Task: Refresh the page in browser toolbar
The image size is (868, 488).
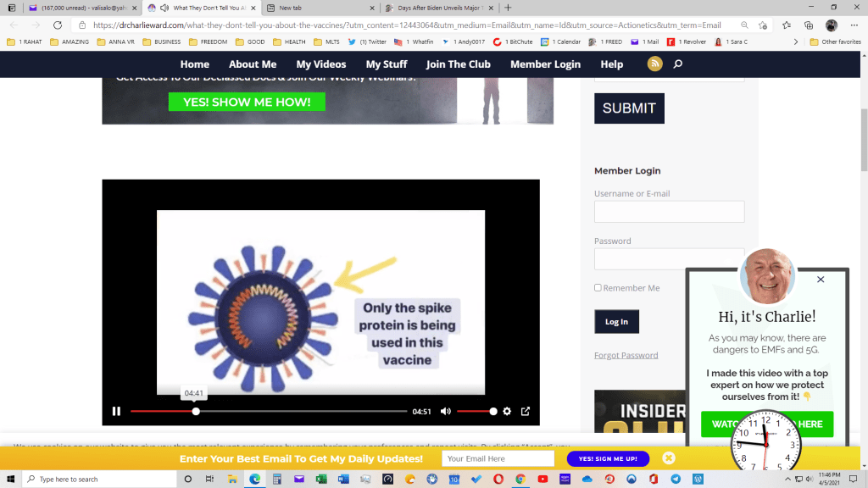Action: pos(58,25)
